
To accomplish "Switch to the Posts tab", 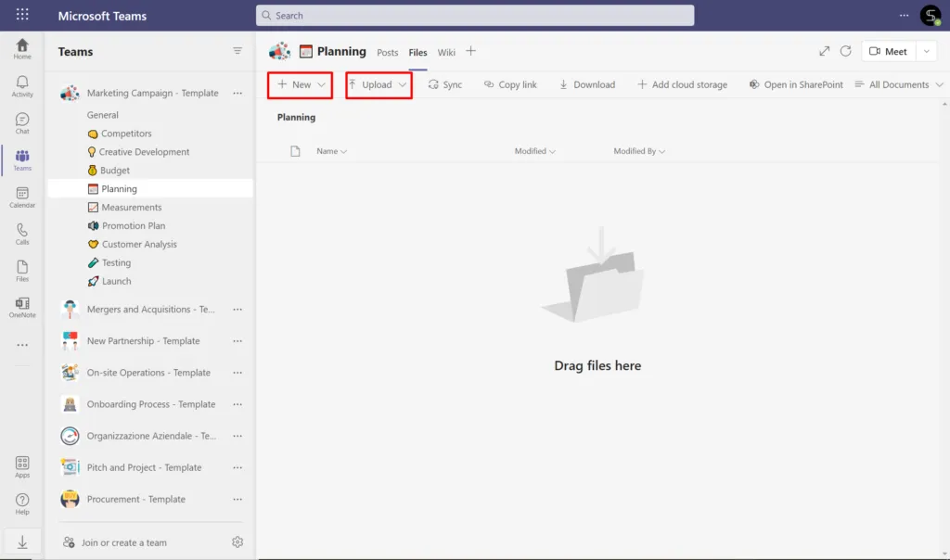I will pyautogui.click(x=388, y=53).
